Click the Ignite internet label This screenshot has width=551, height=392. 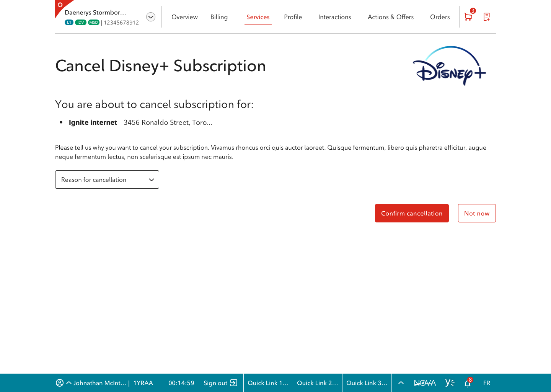pos(93,122)
